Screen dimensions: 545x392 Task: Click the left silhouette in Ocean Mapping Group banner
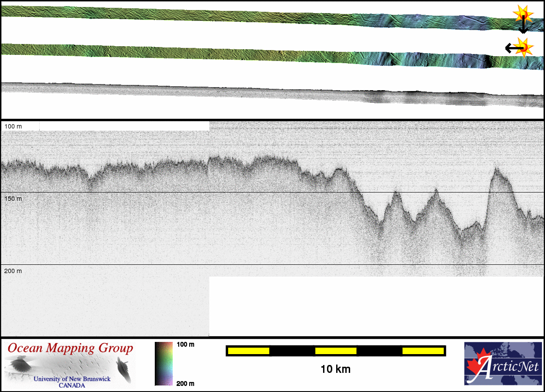(19, 364)
